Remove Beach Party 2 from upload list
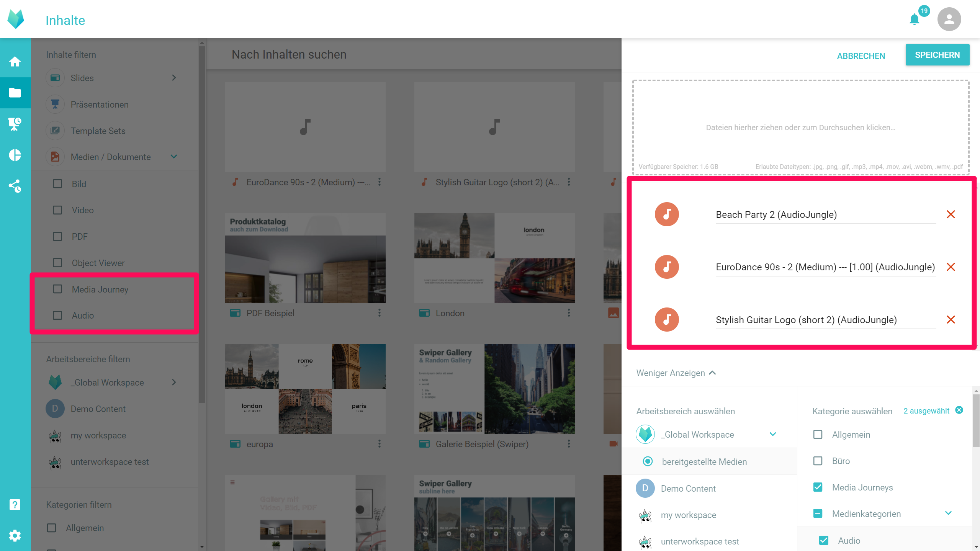This screenshot has height=551, width=980. tap(951, 214)
